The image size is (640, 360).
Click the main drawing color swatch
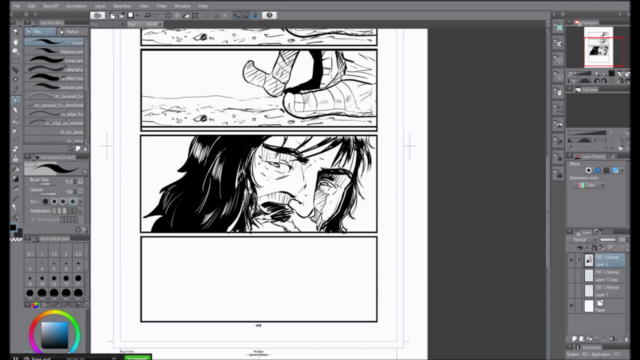tap(13, 228)
